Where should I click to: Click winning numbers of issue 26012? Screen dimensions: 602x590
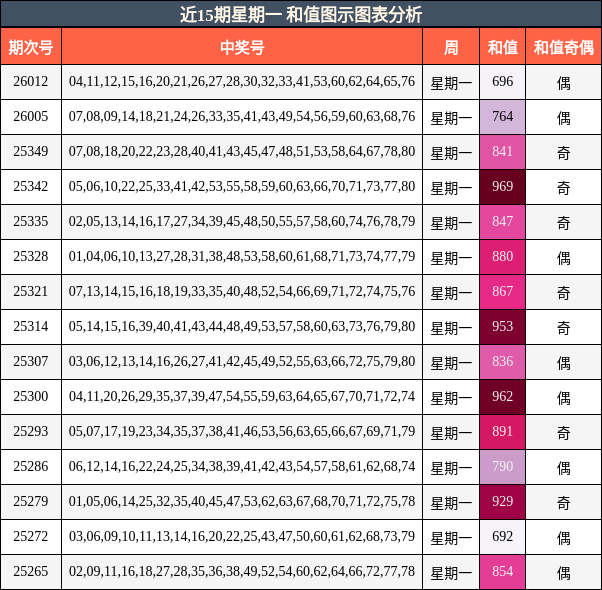point(242,81)
